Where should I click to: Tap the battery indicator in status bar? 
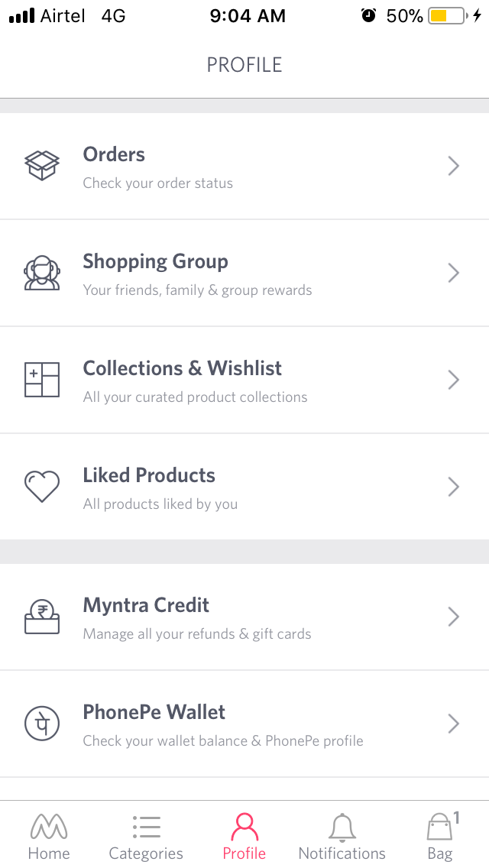coord(448,16)
